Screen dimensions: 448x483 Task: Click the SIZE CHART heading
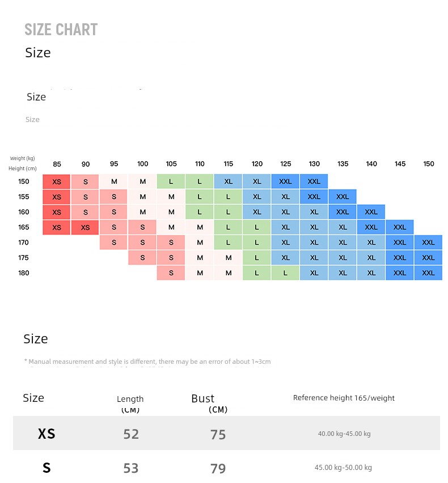(x=61, y=30)
